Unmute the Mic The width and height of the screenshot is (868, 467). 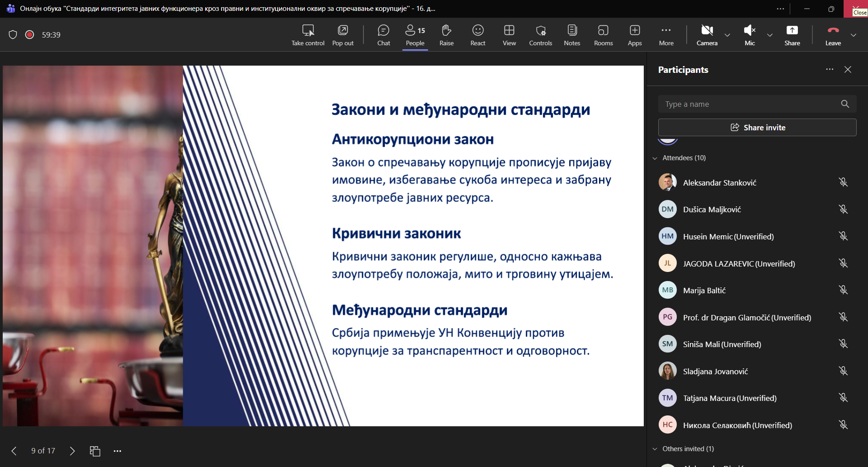[x=750, y=35]
